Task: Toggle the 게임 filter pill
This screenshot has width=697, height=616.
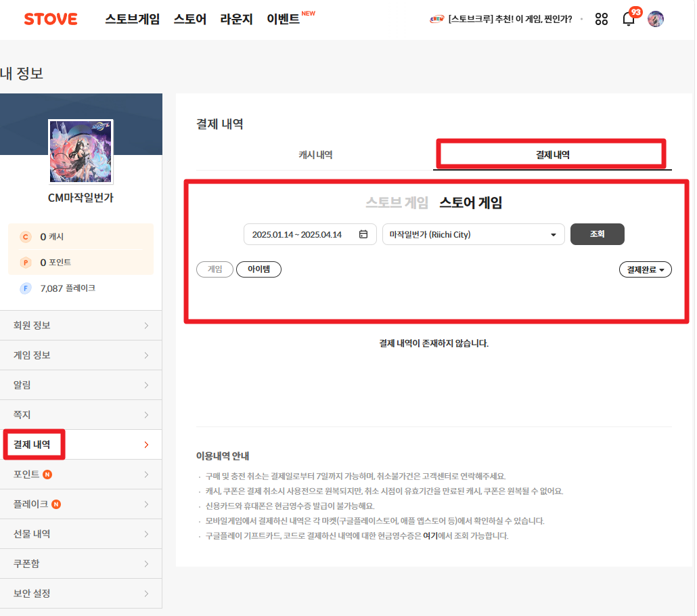Action: (x=215, y=269)
